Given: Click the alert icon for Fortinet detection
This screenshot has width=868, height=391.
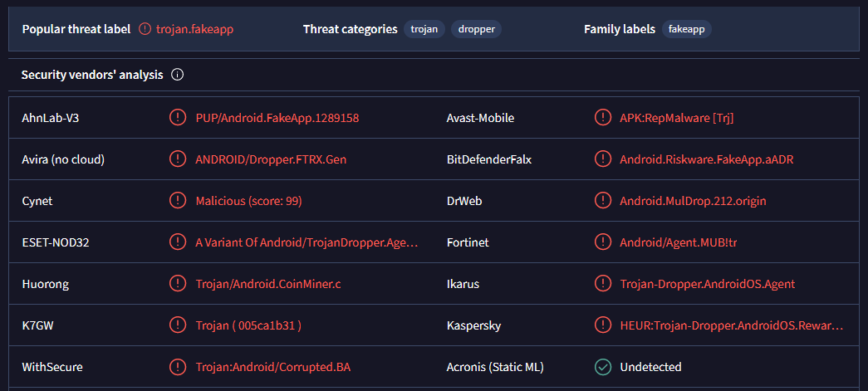Looking at the screenshot, I should point(603,242).
